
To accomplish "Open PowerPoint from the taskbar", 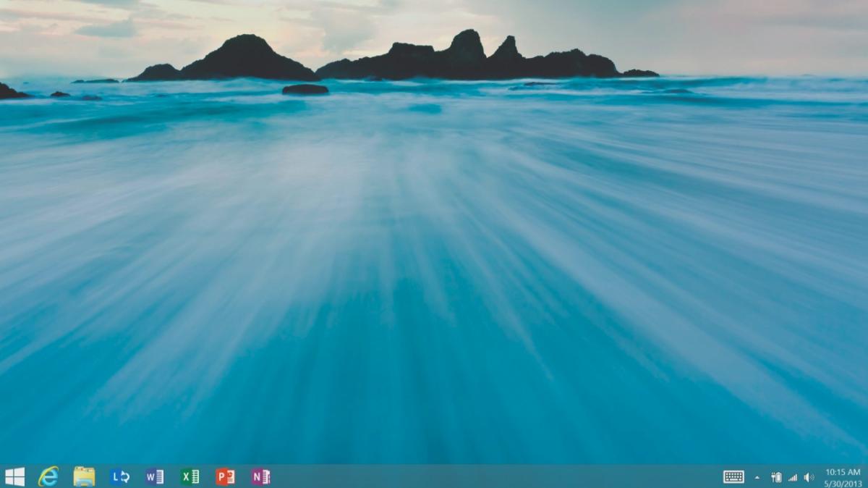I will point(225,476).
